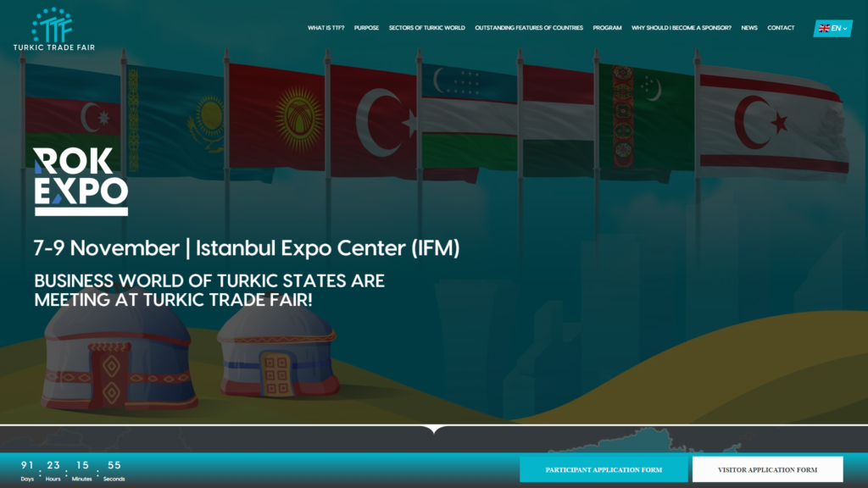Open SECTORS OF TURKIC WORLD page
Image resolution: width=868 pixels, height=488 pixels.
coord(427,28)
